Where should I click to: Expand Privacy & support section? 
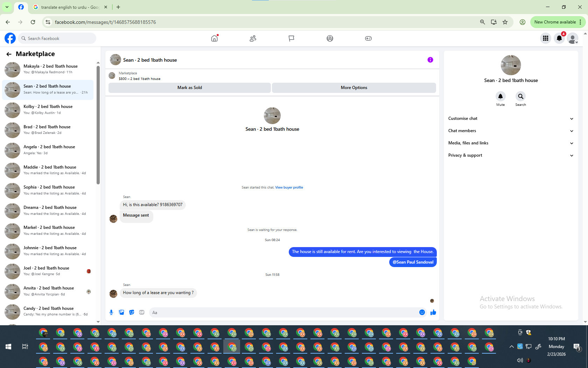click(x=511, y=155)
